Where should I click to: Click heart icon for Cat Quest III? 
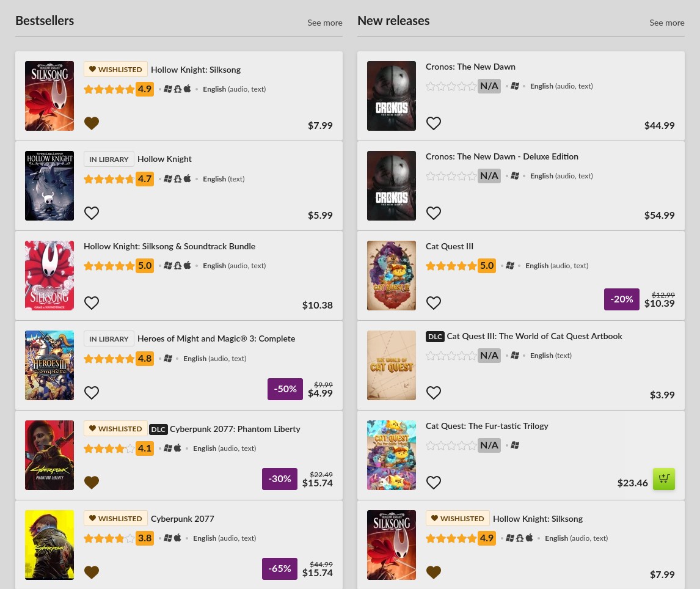click(x=434, y=303)
